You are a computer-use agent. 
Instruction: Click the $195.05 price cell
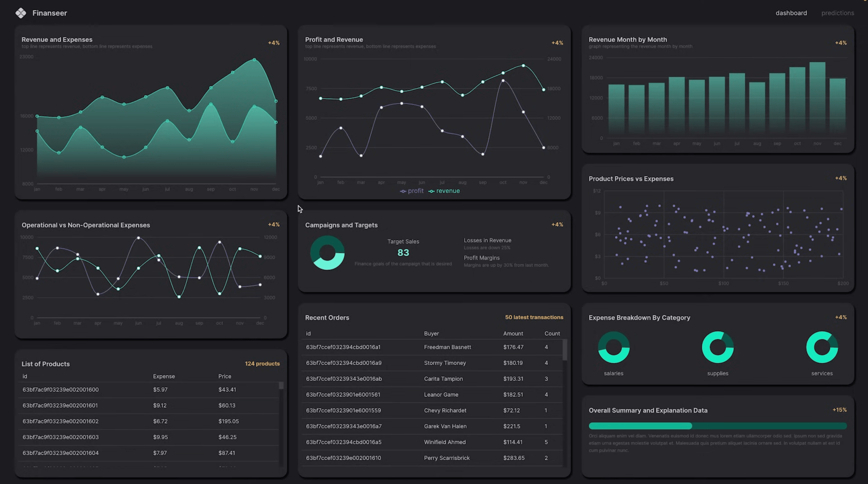[228, 421]
